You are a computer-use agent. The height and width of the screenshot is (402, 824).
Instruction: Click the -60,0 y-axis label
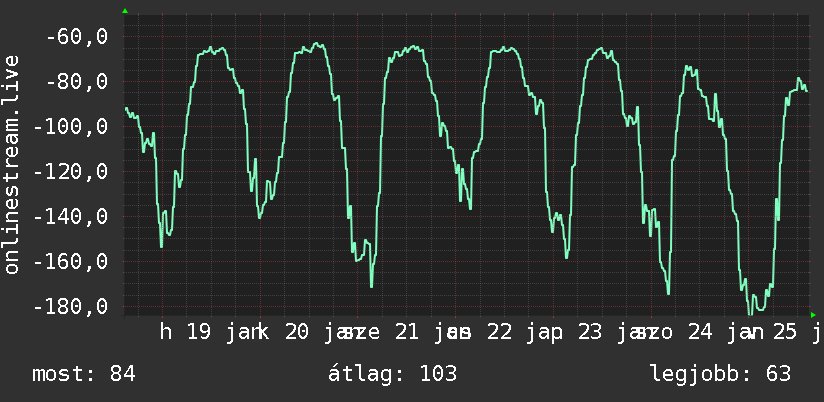[x=77, y=37]
